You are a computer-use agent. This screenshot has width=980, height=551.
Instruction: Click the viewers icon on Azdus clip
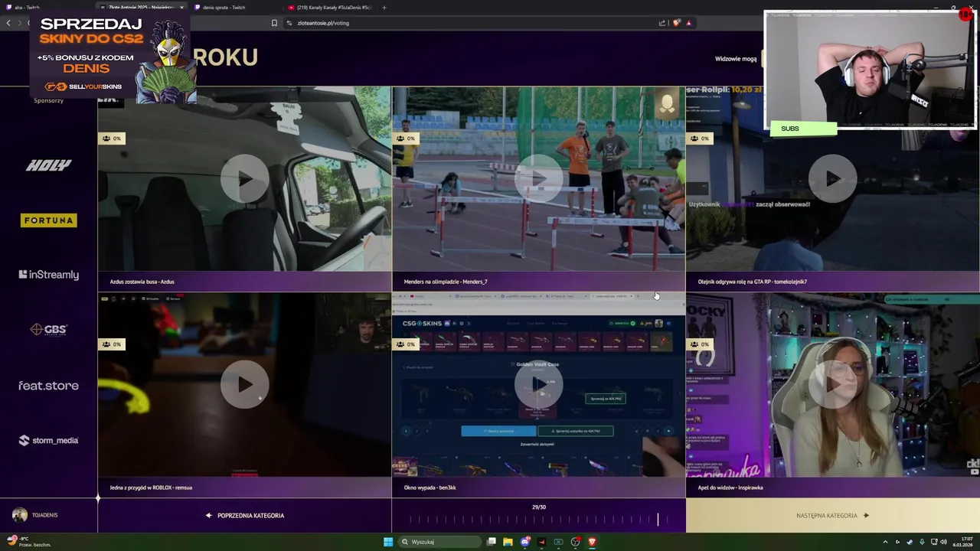tap(106, 139)
